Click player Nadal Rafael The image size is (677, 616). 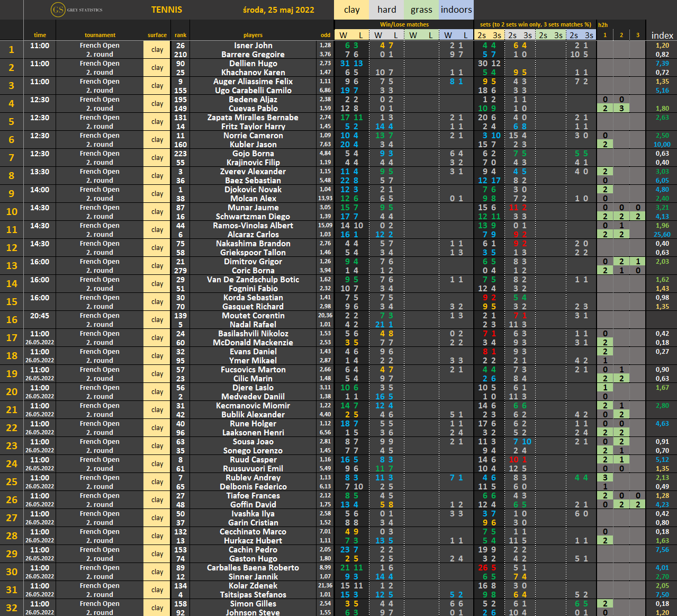pos(253,325)
